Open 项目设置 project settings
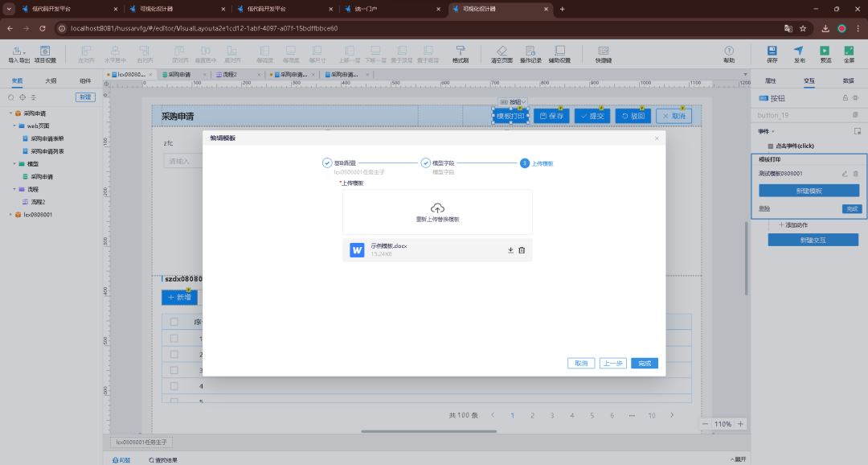This screenshot has height=465, width=868. [44, 54]
